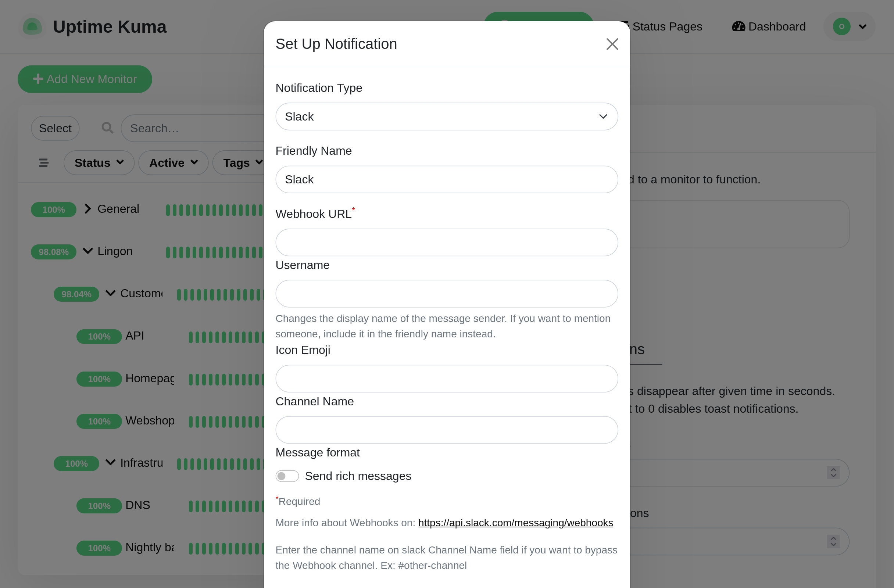This screenshot has height=588, width=894.
Task: Click the green user avatar
Action: [x=841, y=27]
